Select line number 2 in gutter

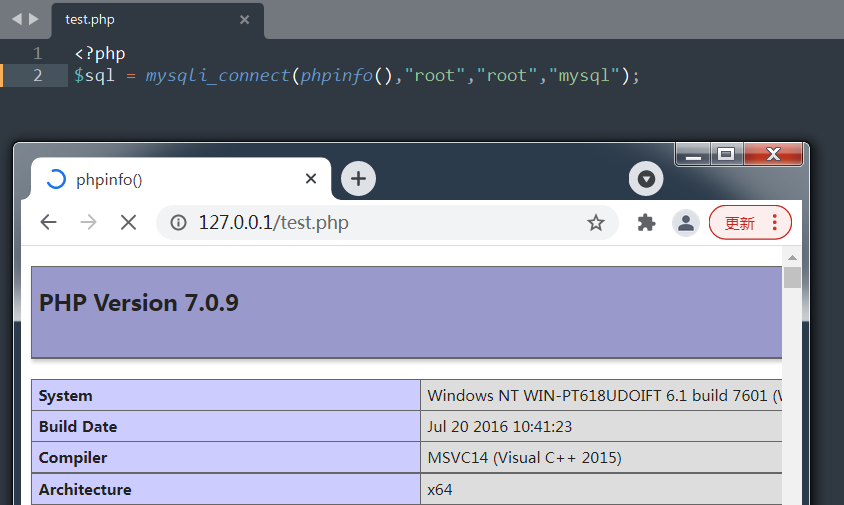click(x=37, y=75)
